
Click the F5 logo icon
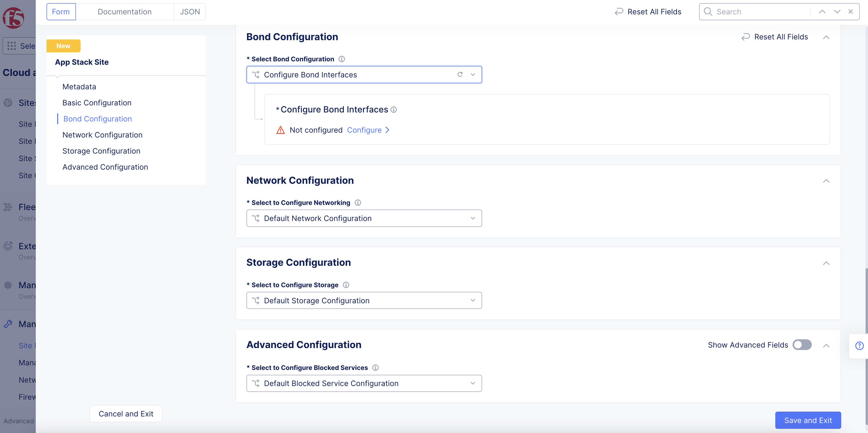(13, 18)
